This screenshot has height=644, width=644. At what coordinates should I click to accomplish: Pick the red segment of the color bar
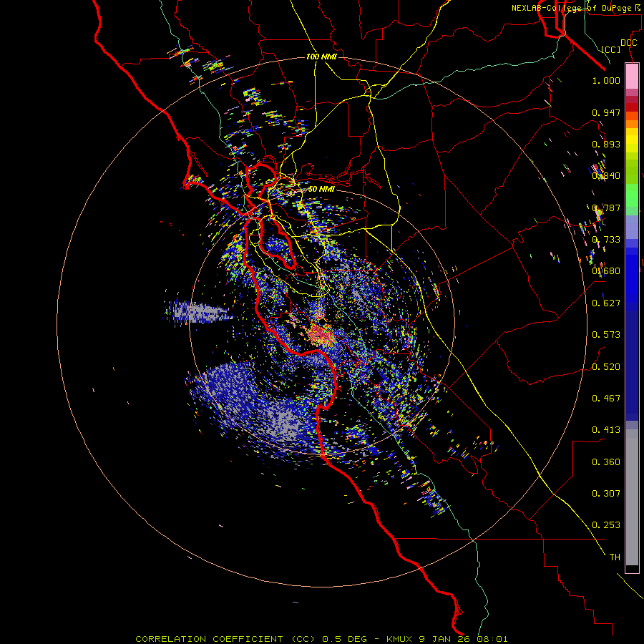tap(632, 107)
